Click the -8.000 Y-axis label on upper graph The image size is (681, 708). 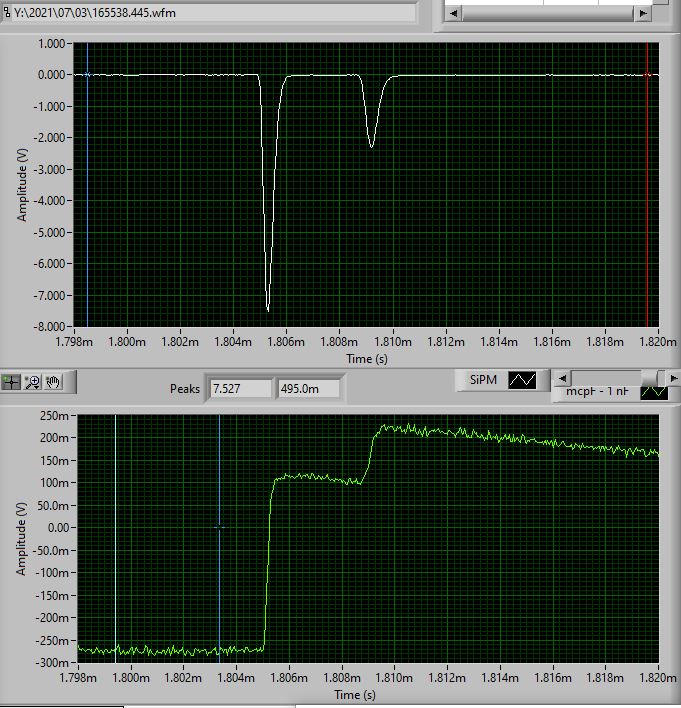click(x=50, y=326)
